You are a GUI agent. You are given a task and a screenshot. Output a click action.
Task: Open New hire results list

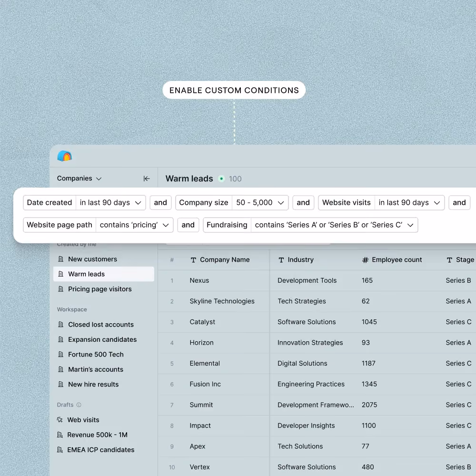103,384
